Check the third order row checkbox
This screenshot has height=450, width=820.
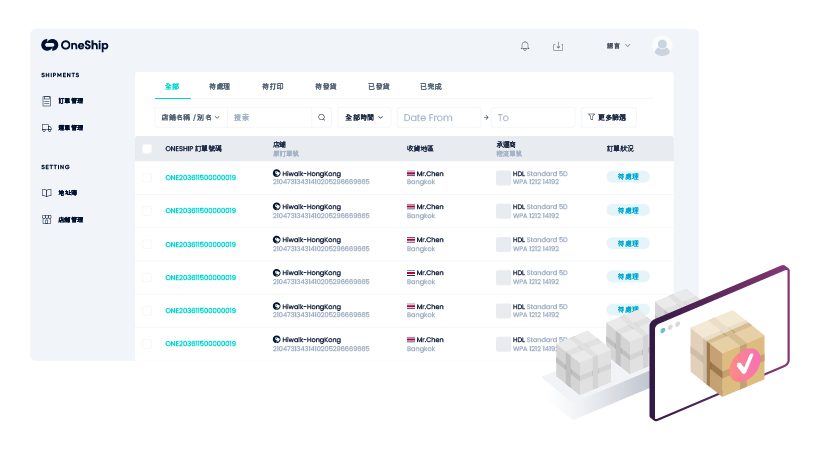tap(147, 244)
